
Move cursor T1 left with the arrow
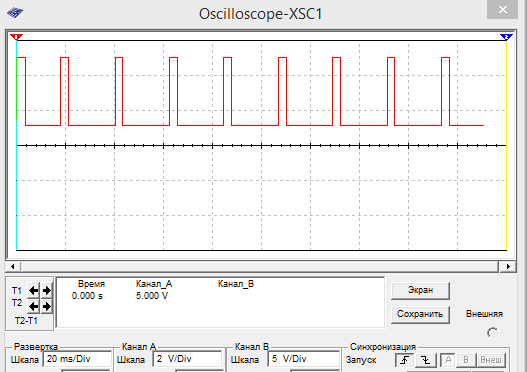[33, 290]
